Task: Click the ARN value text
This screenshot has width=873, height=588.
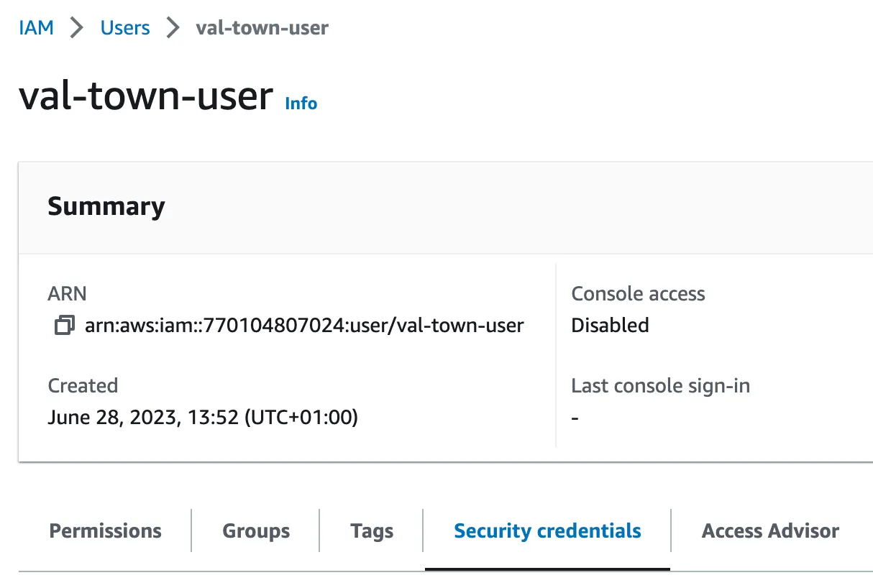Action: click(304, 326)
